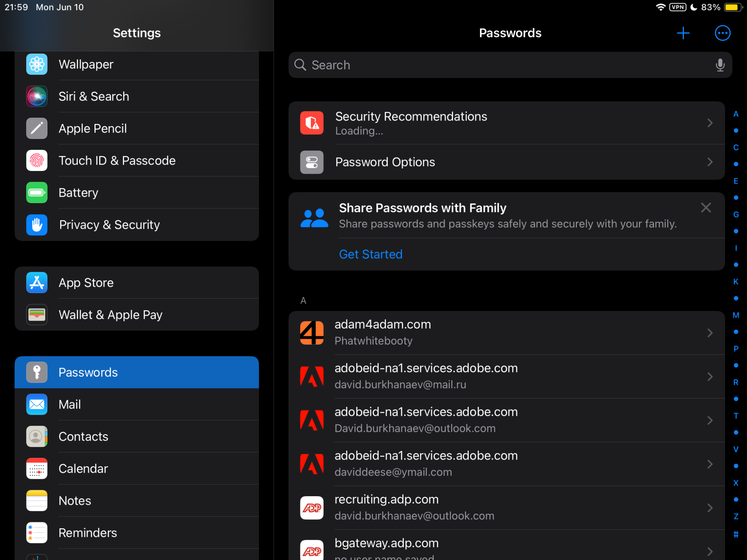
Task: Jump to letter A in index
Action: [x=736, y=114]
